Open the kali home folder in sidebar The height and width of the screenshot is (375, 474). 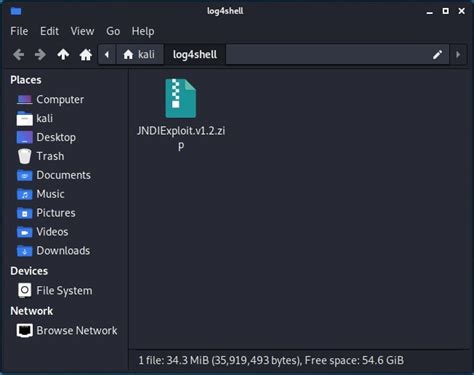pos(35,118)
